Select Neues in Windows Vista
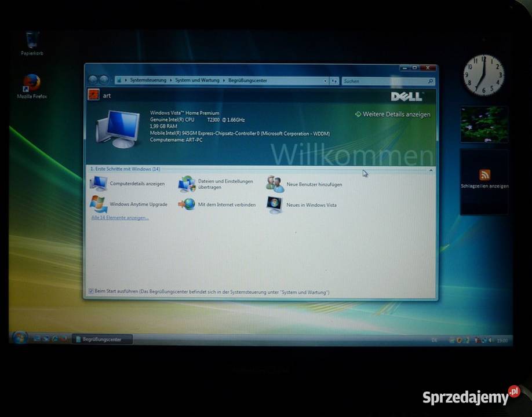 312,204
